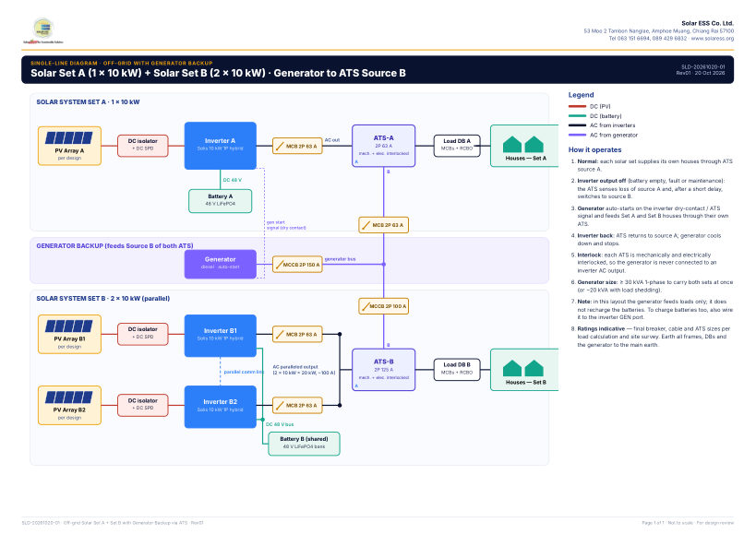Select the MCCB 2P 150 A generator breaker

(x=297, y=265)
